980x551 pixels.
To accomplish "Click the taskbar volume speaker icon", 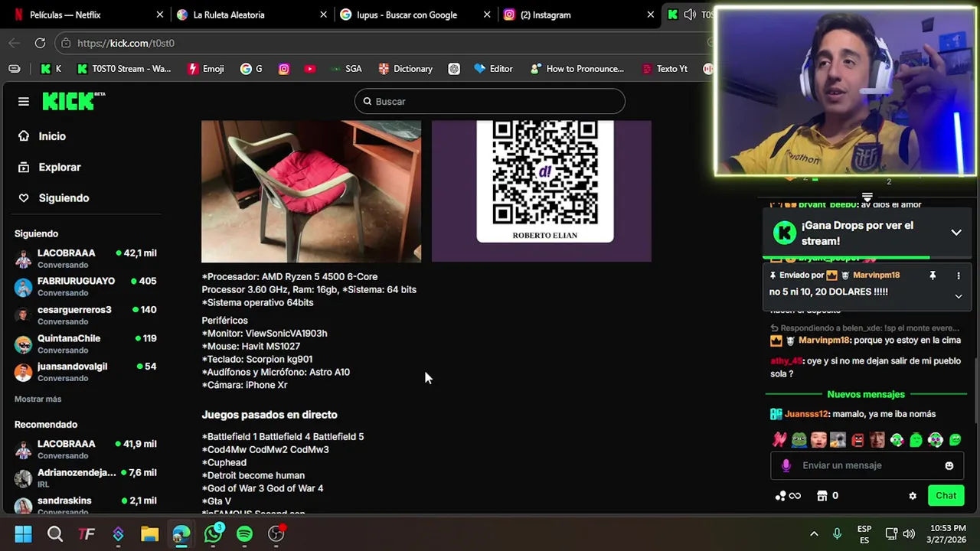I will tap(909, 534).
